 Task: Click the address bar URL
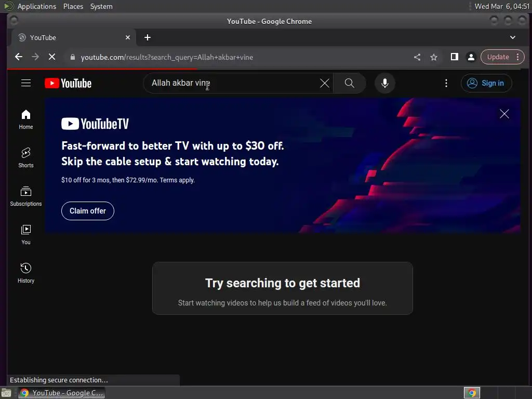[x=167, y=57]
